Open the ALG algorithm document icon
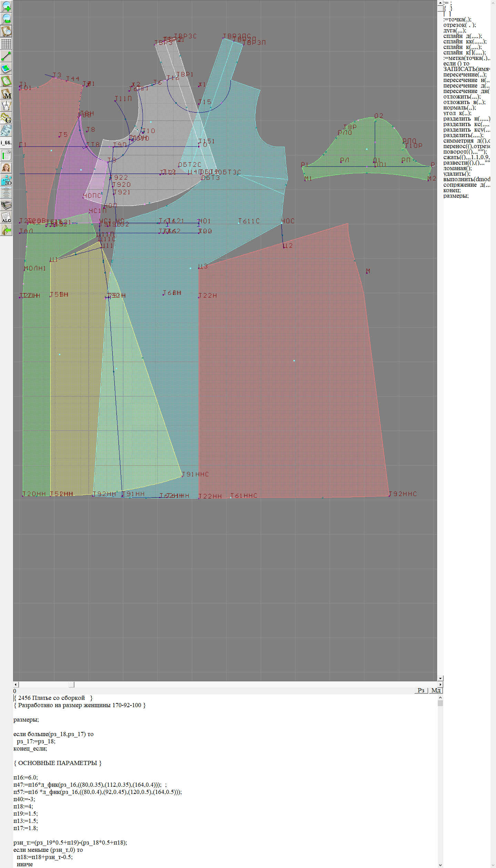Image resolution: width=496 pixels, height=868 pixels. 6,218
